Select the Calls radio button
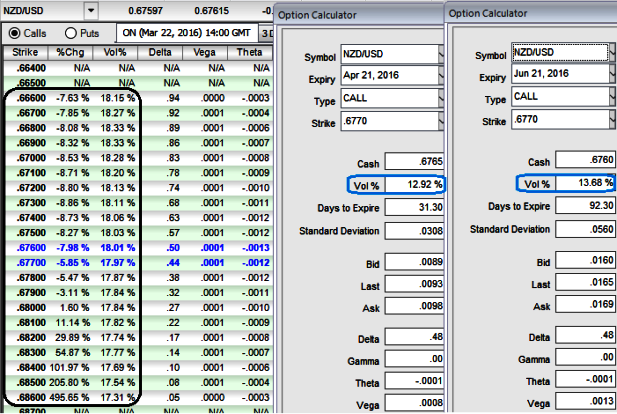617x414 pixels. coord(15,33)
